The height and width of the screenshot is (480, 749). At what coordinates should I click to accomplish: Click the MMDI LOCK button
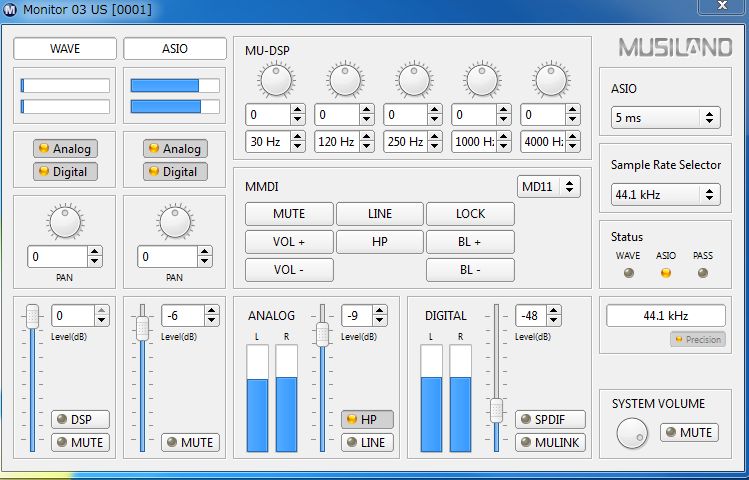pos(471,213)
